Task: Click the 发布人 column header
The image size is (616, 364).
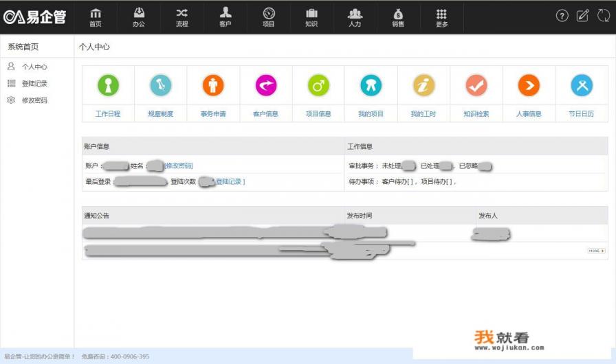Action: 488,216
